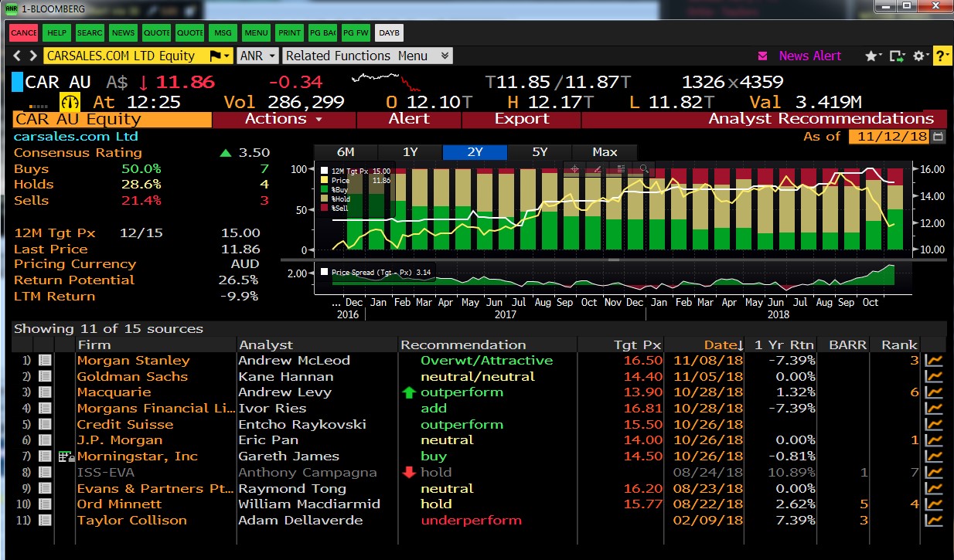Expand the Related Functions Menu

pos(368,56)
